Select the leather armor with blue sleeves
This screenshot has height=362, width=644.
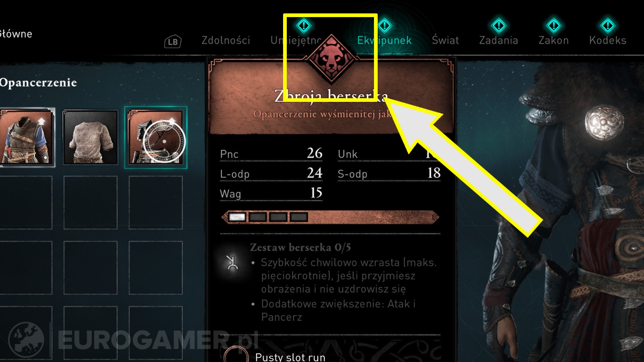coord(26,137)
